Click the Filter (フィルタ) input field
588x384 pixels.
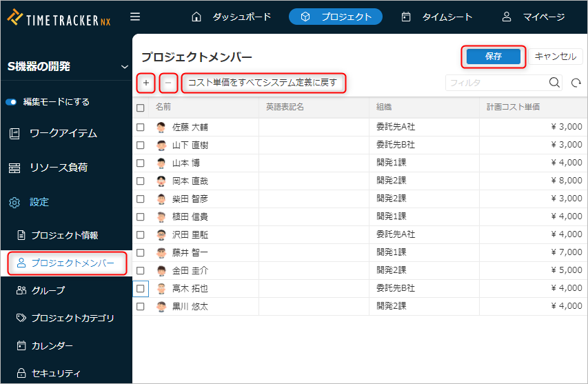pyautogui.click(x=496, y=83)
